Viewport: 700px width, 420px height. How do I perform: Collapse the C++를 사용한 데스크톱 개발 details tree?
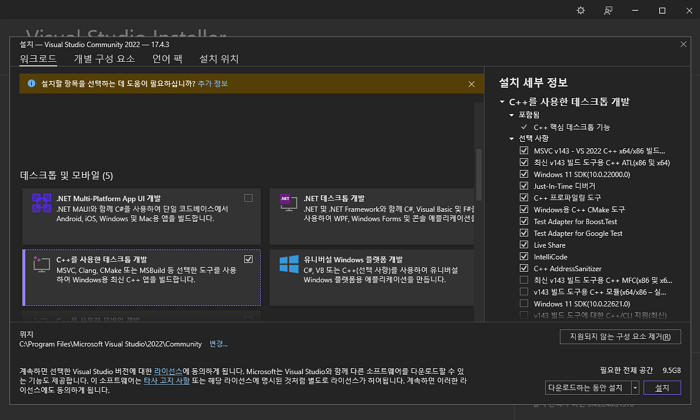pos(502,102)
